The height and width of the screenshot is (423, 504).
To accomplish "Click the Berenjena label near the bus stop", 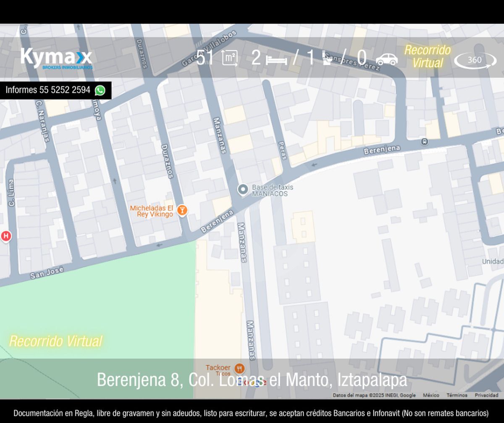I will point(382,149).
